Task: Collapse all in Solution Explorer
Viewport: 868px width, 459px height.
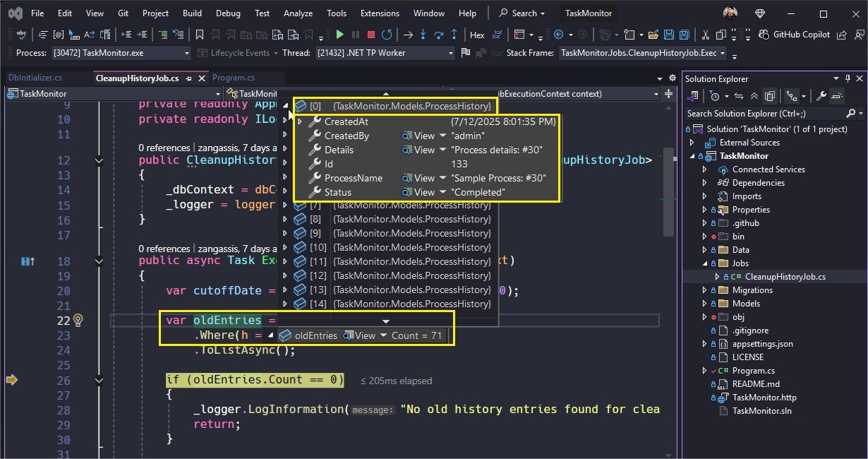Action: 754,96
